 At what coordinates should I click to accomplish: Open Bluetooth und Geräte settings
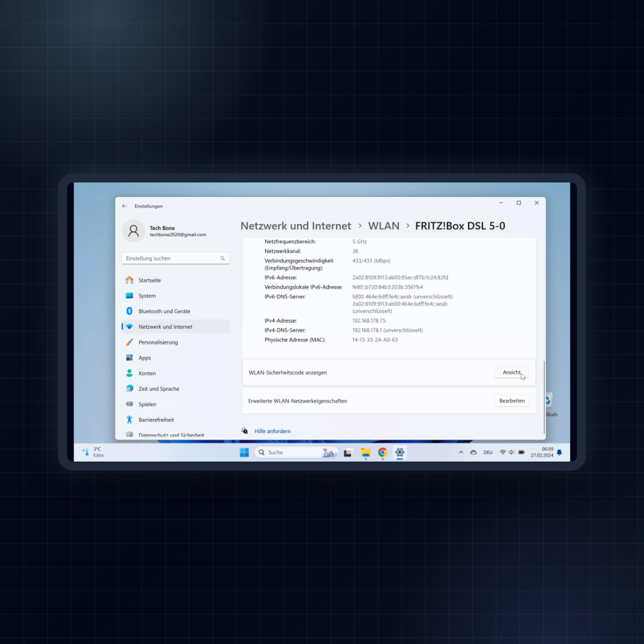click(x=176, y=311)
